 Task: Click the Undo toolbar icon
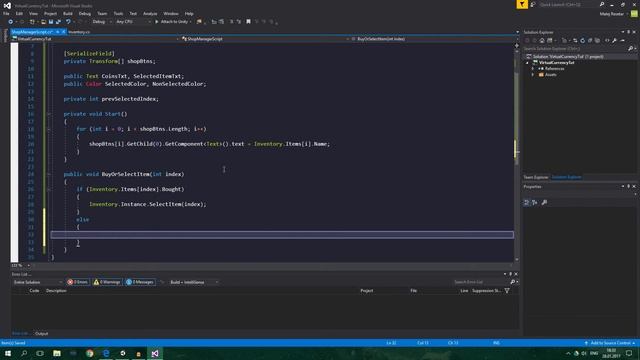pyautogui.click(x=68, y=22)
